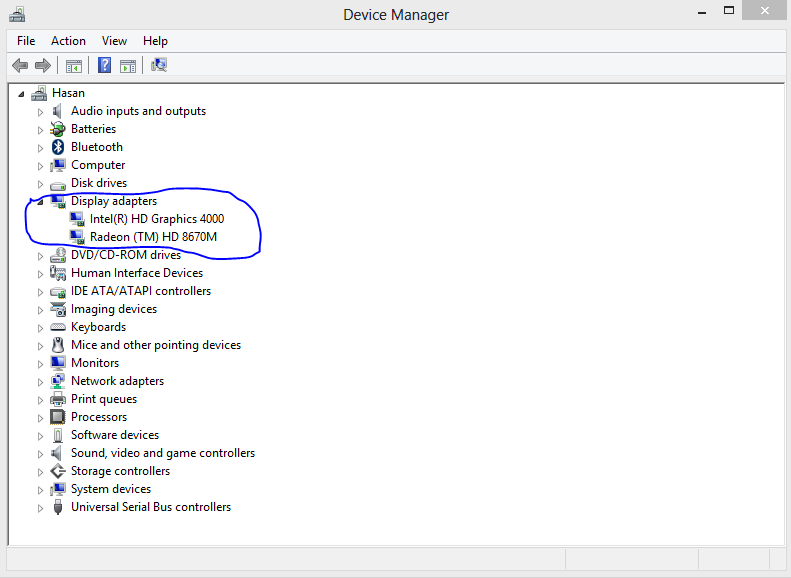Expand the Keyboards node arrow
This screenshot has width=791, height=578.
click(40, 328)
